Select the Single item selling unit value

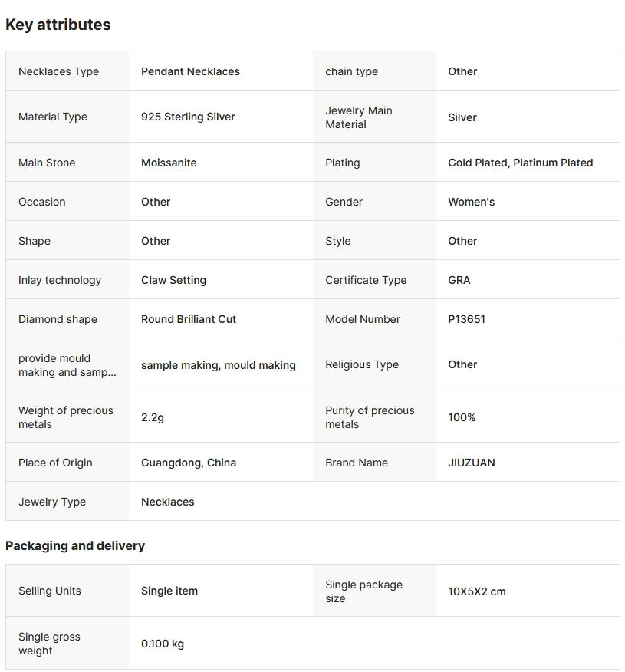[x=169, y=591]
